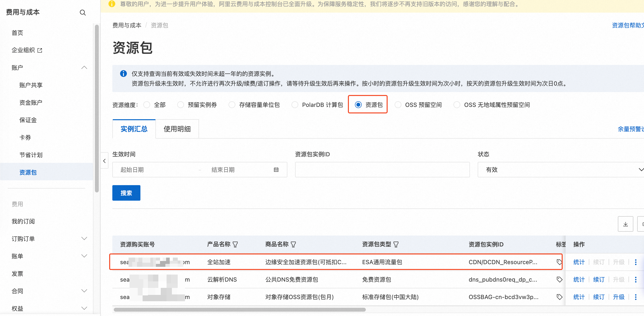
Task: Open 资金账户 in the sidebar menu
Action: click(x=31, y=103)
